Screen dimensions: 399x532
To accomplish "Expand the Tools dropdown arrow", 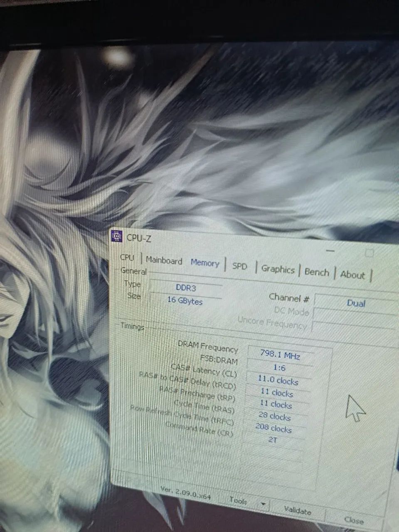I will pyautogui.click(x=263, y=504).
